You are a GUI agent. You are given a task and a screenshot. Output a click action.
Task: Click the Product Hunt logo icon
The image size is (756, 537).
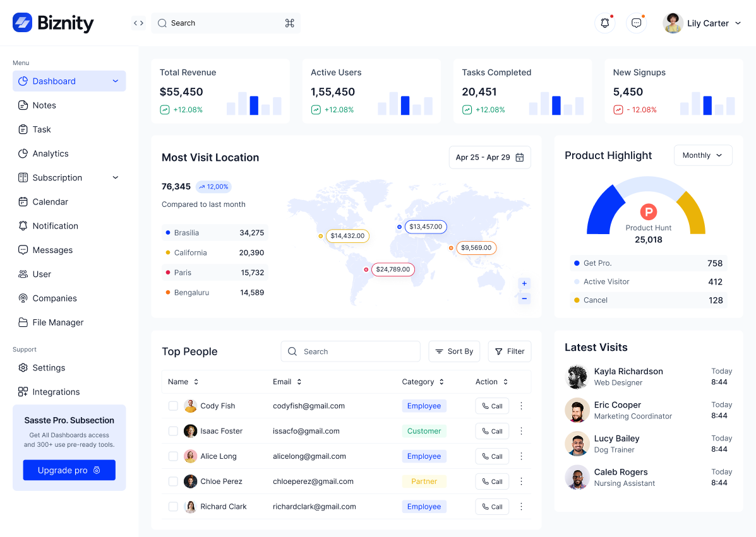(x=648, y=212)
